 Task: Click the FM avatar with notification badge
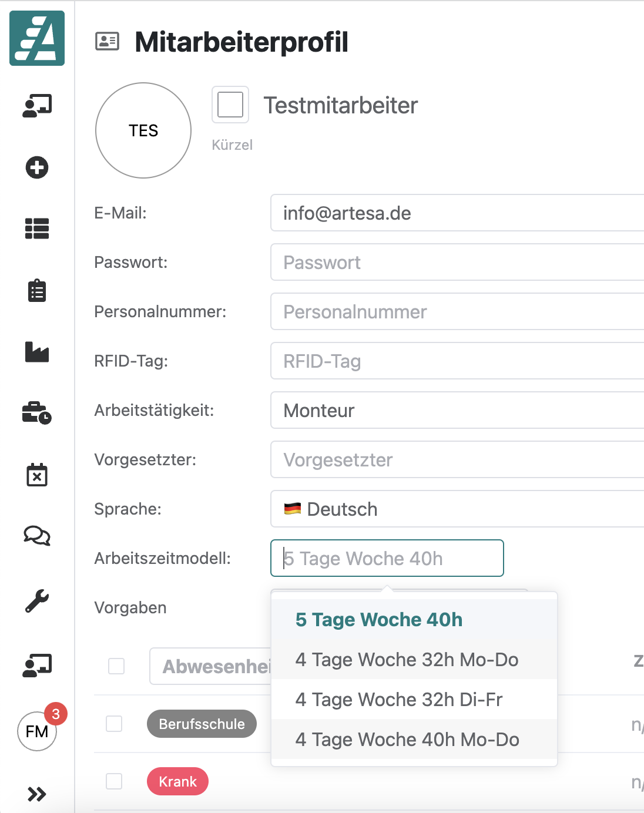36,731
